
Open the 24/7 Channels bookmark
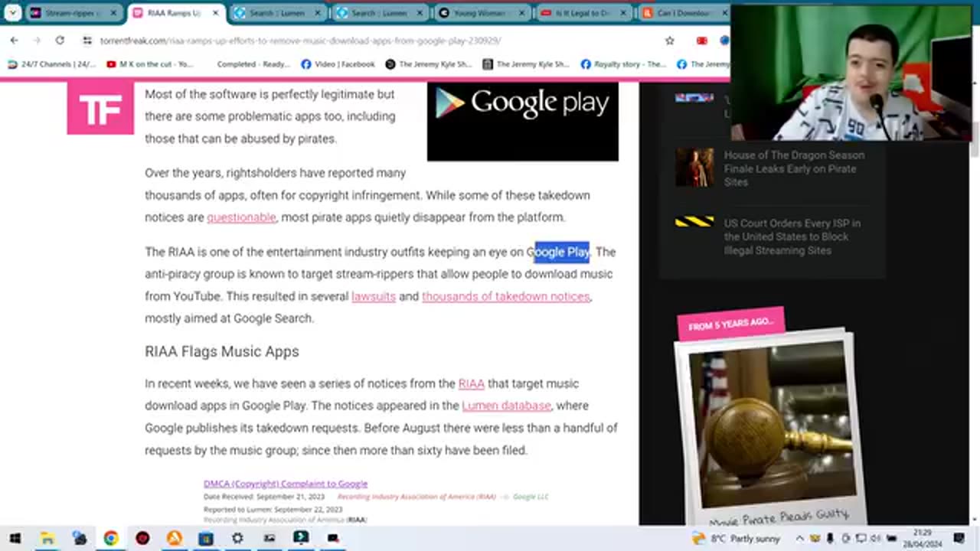point(52,64)
